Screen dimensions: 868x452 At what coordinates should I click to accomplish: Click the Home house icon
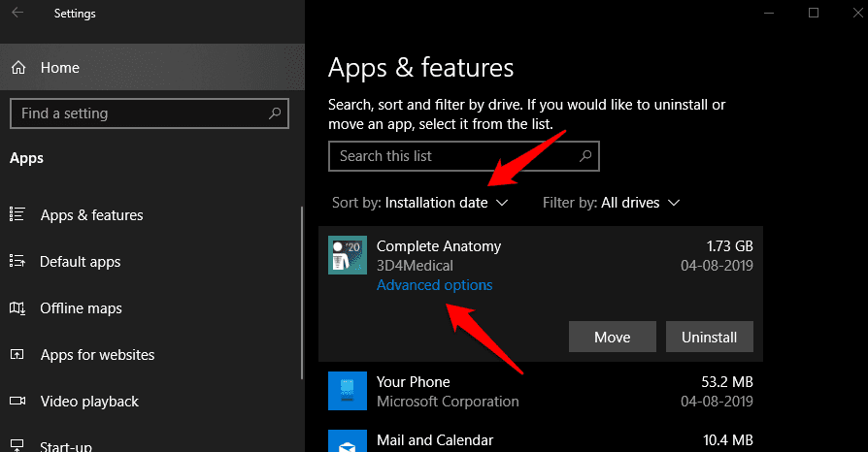18,68
